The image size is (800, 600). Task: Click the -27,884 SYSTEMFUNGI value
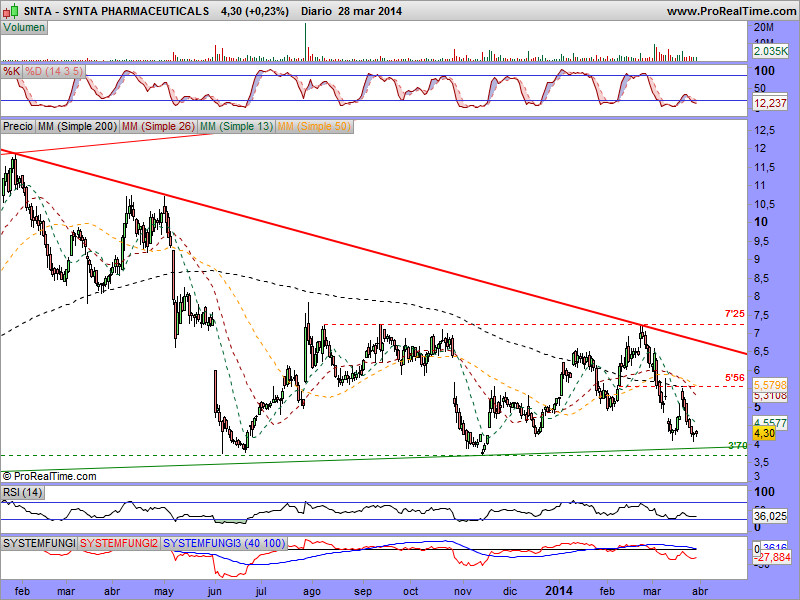(x=772, y=557)
